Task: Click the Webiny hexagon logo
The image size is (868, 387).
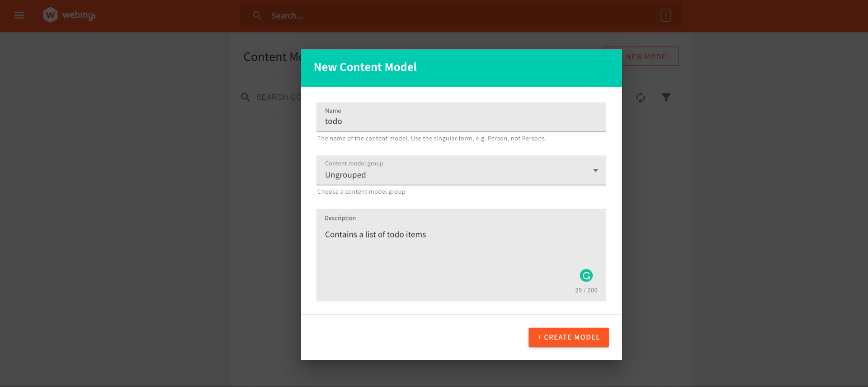Action: [50, 15]
